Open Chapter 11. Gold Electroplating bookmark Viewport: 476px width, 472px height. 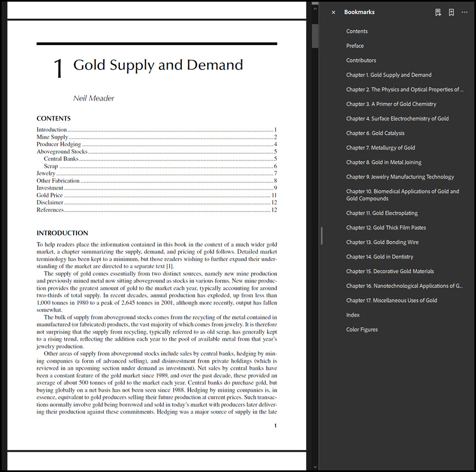pyautogui.click(x=382, y=213)
